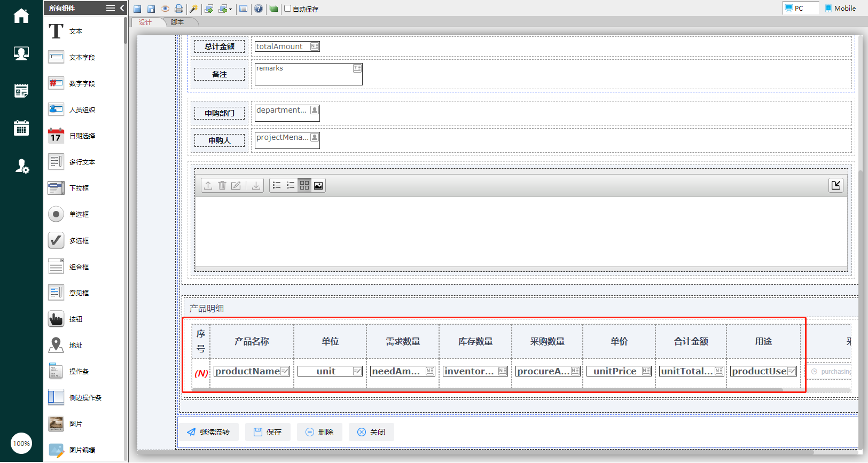Switch to Mobile view mode
Image resolution: width=868 pixels, height=463 pixels.
[x=840, y=8]
